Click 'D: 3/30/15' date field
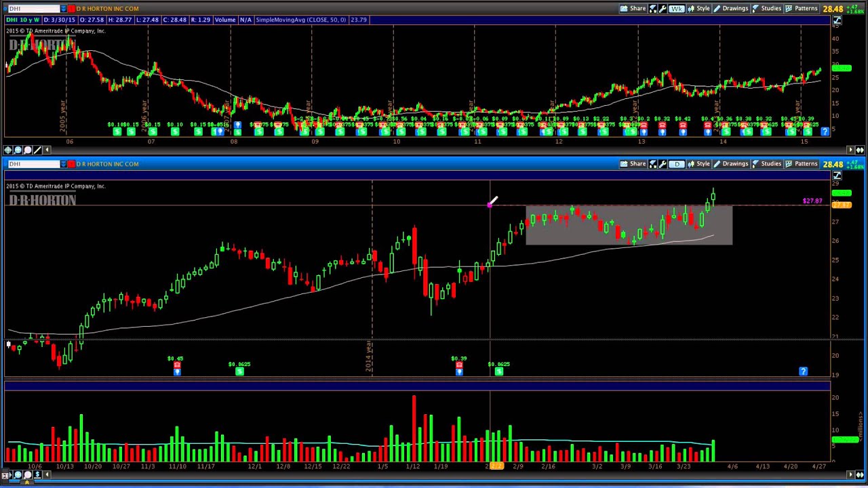Image resolution: width=868 pixels, height=488 pixels. (60, 20)
